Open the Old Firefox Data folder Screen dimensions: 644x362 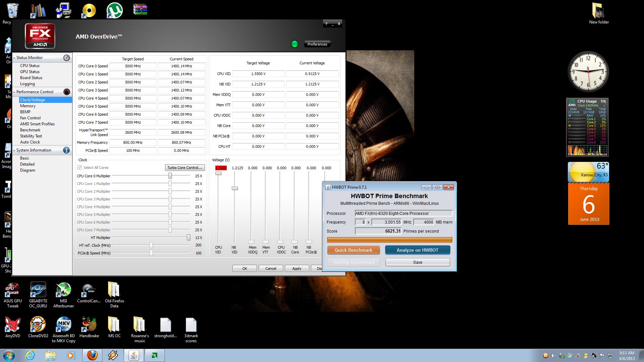tap(114, 295)
